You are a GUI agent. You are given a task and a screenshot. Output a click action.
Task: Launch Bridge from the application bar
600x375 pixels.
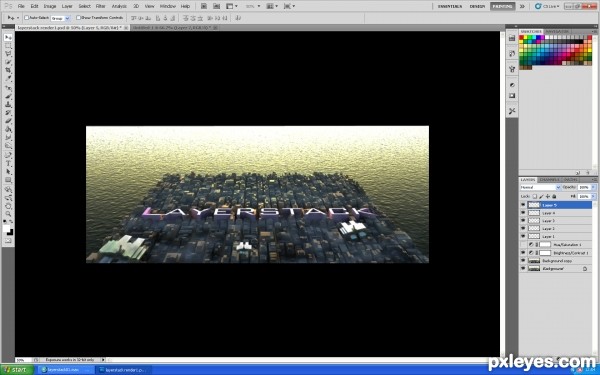pyautogui.click(x=204, y=6)
